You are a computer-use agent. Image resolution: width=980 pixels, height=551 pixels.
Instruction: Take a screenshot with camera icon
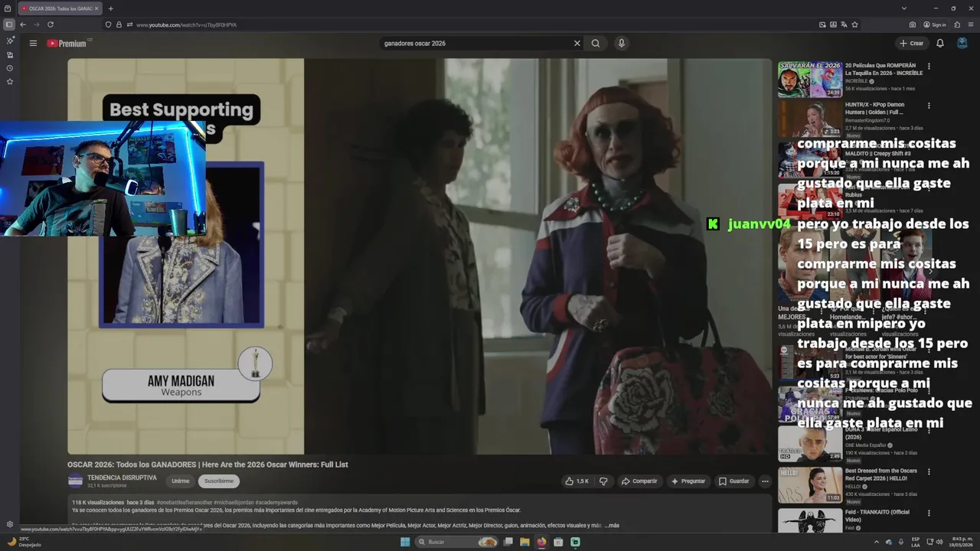point(913,24)
